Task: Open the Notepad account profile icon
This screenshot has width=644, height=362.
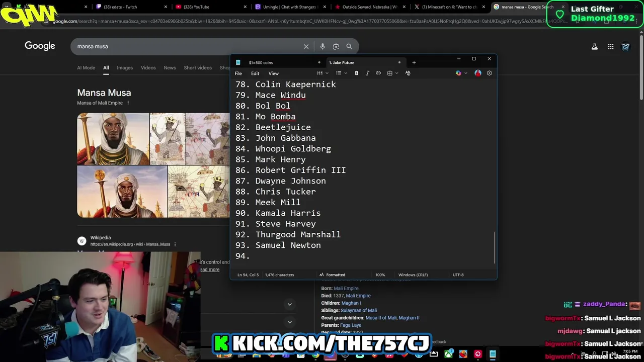Action: pyautogui.click(x=478, y=73)
